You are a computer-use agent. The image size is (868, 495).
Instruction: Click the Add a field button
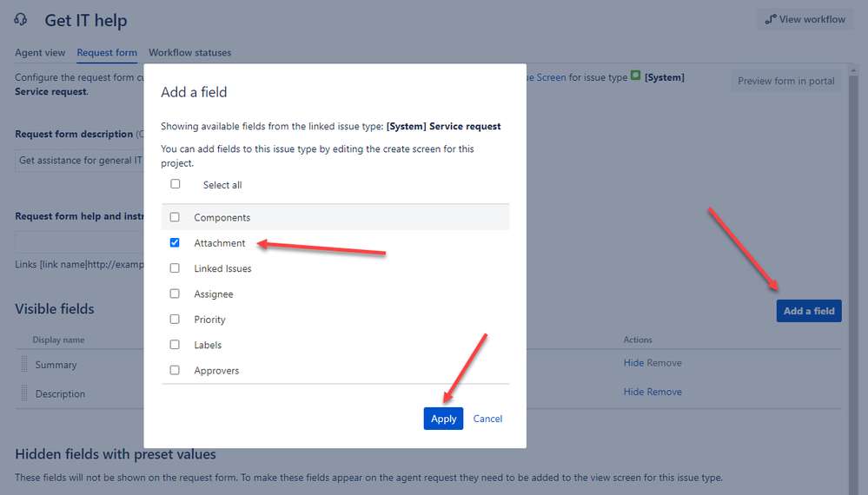tap(809, 311)
